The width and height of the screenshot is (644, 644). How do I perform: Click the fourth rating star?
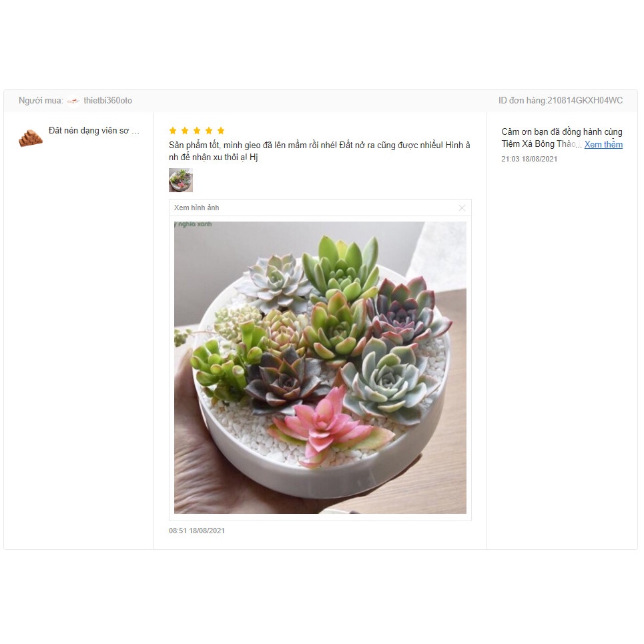pos(209,131)
